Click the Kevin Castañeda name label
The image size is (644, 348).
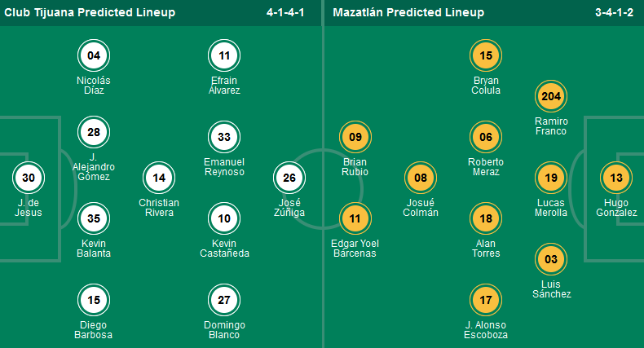point(224,248)
